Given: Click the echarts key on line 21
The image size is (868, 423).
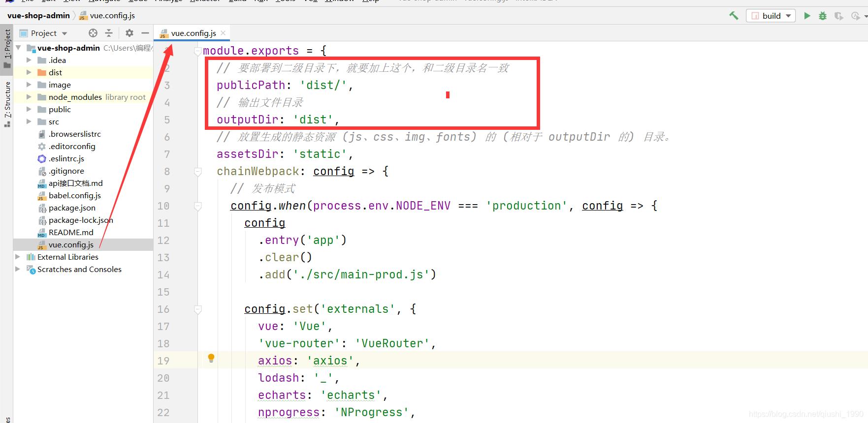Looking at the screenshot, I should [282, 395].
